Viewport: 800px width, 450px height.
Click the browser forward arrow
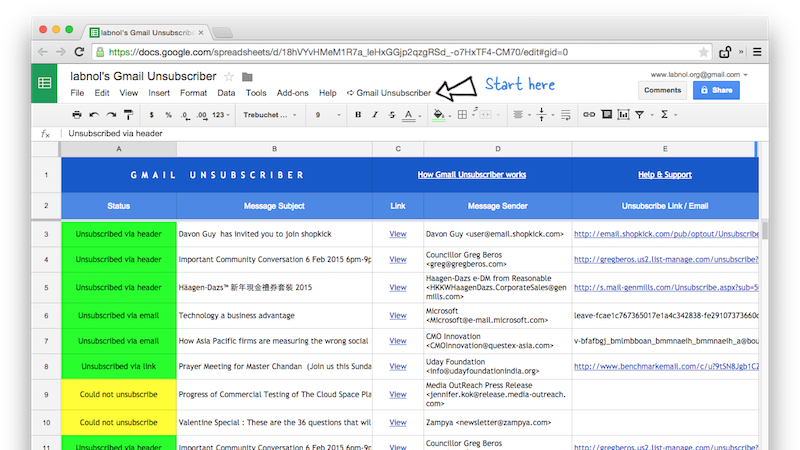point(61,52)
